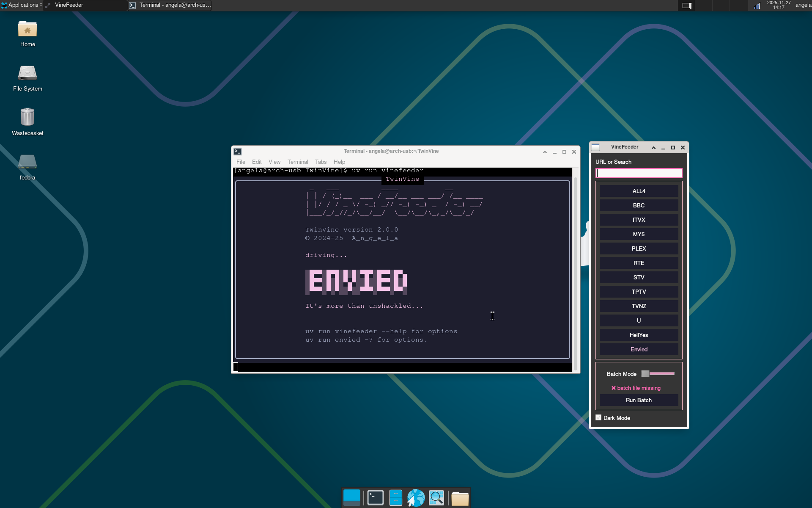812x508 pixels.
Task: Launch the file manager cabinet dock icon
Action: click(395, 498)
